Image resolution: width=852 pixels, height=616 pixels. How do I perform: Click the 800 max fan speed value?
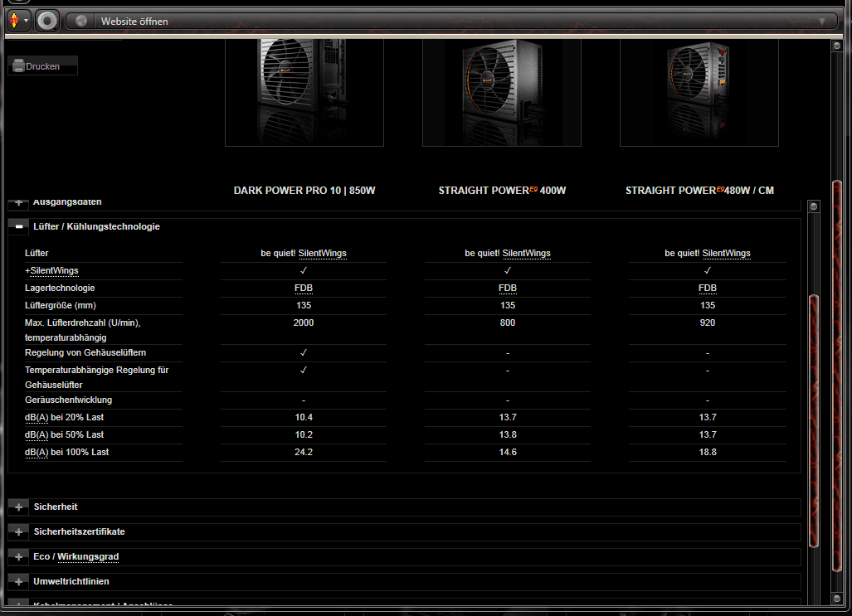(x=508, y=323)
